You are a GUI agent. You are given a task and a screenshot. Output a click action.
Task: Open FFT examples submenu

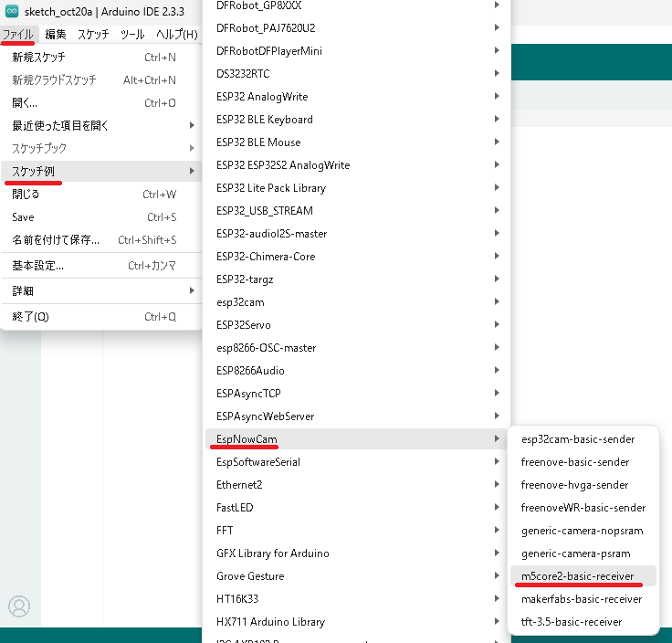pos(357,531)
